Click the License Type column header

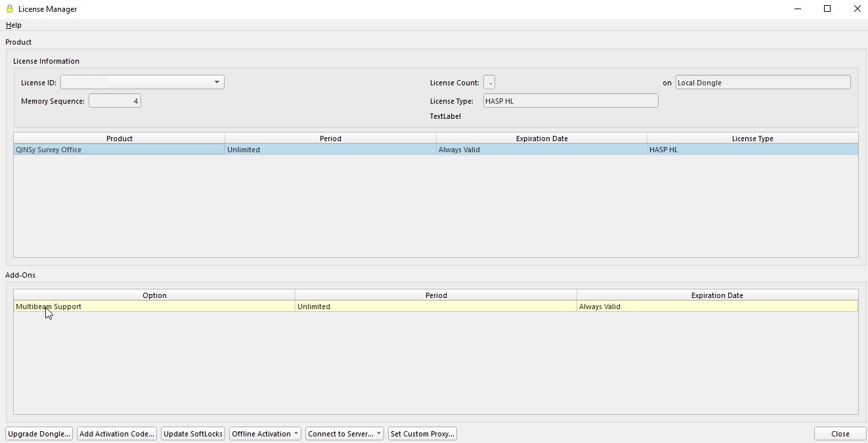752,138
